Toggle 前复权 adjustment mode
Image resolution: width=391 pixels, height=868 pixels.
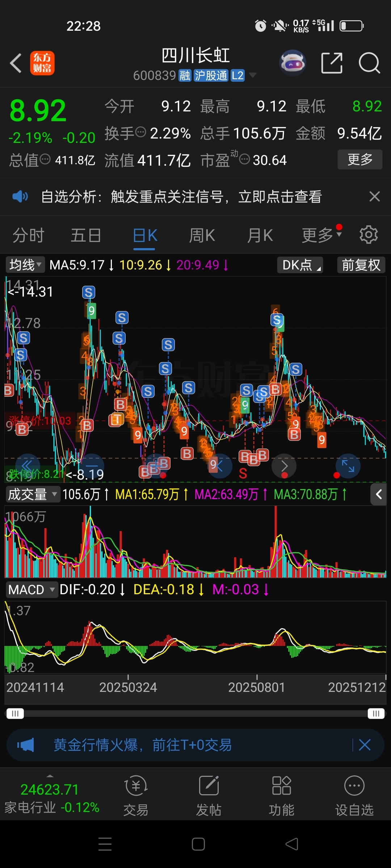click(361, 265)
